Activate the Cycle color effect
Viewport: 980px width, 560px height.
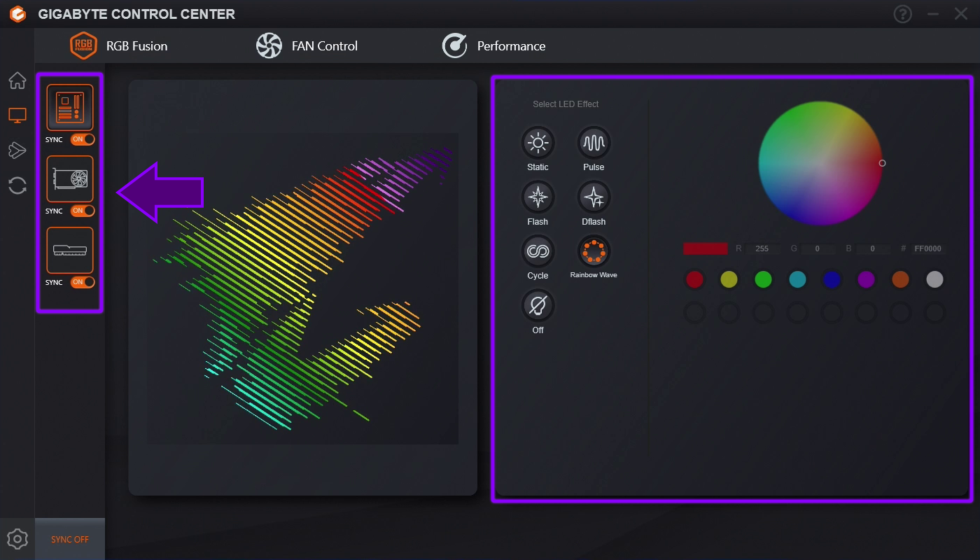(537, 252)
